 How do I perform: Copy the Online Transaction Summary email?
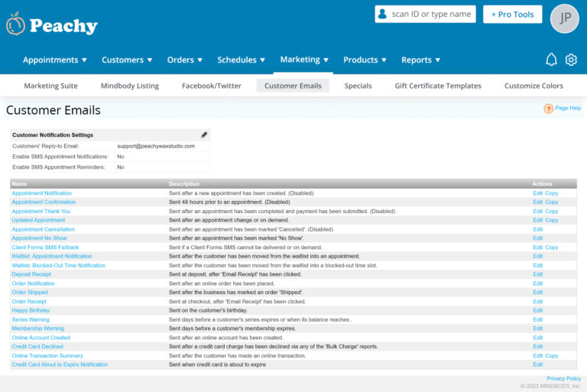coord(551,356)
